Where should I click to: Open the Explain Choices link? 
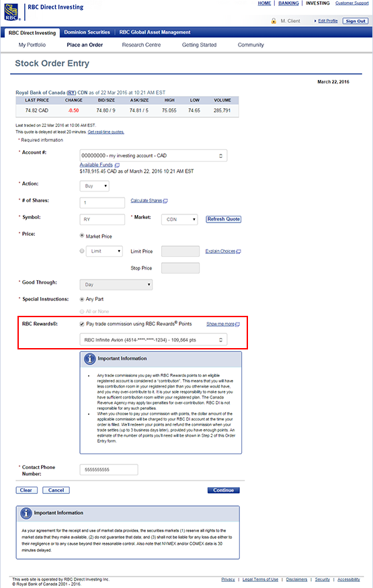pos(220,251)
